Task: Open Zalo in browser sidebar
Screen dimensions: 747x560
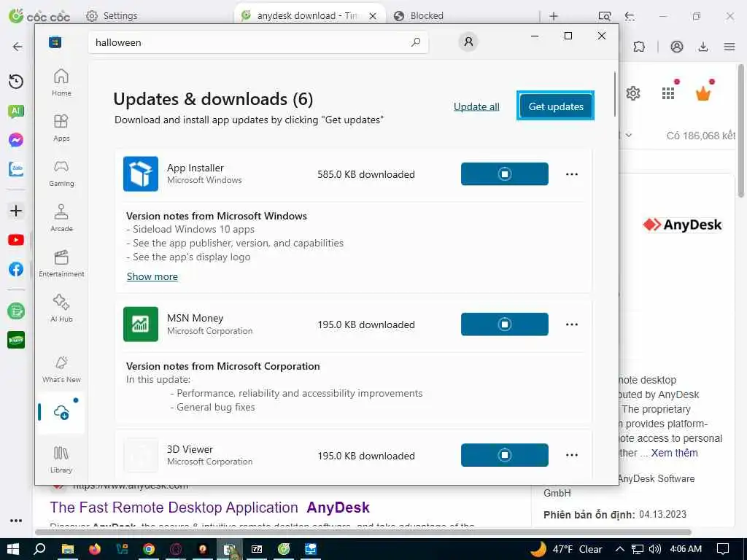Action: pos(16,168)
